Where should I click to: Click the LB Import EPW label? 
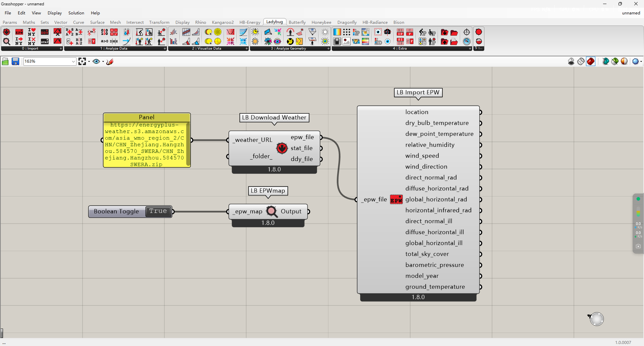418,93
